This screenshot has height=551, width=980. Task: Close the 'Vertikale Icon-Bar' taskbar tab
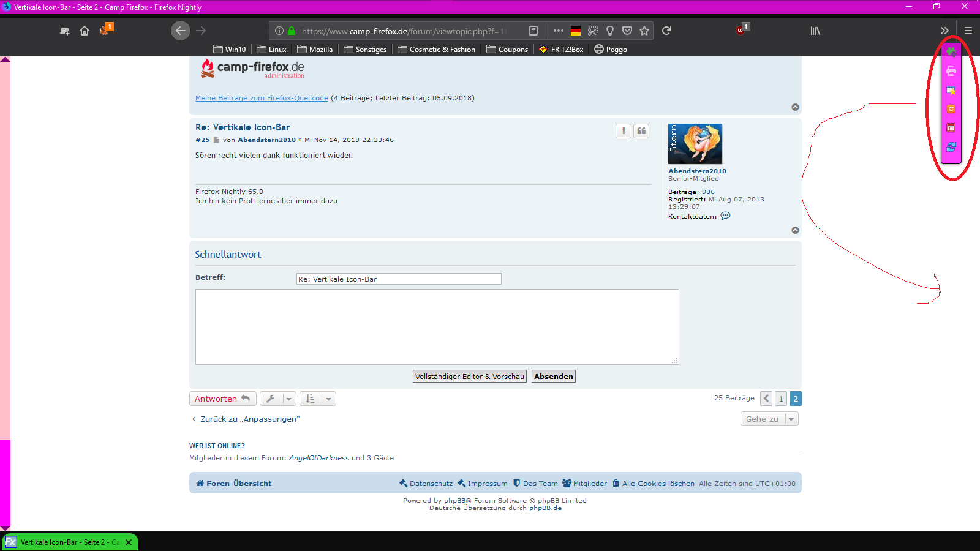(x=129, y=542)
